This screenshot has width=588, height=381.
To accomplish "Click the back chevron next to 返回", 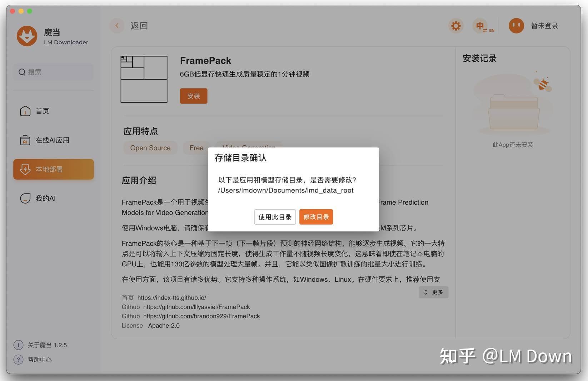I will 117,26.
